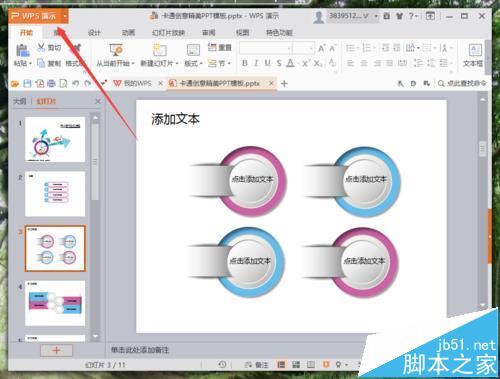Screen dimensions: 500x379
Task: Click the Print Preview icon in quick access bar
Action: click(x=63, y=84)
